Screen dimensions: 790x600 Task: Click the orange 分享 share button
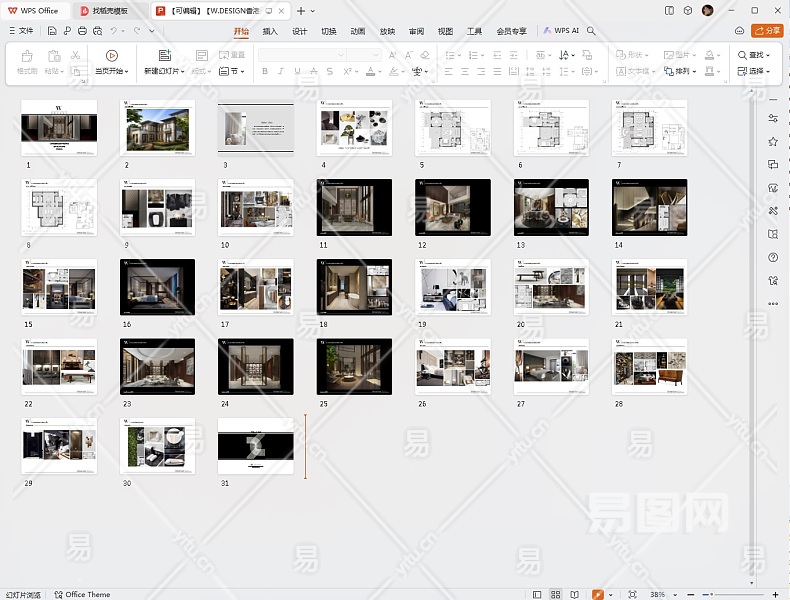pos(767,31)
